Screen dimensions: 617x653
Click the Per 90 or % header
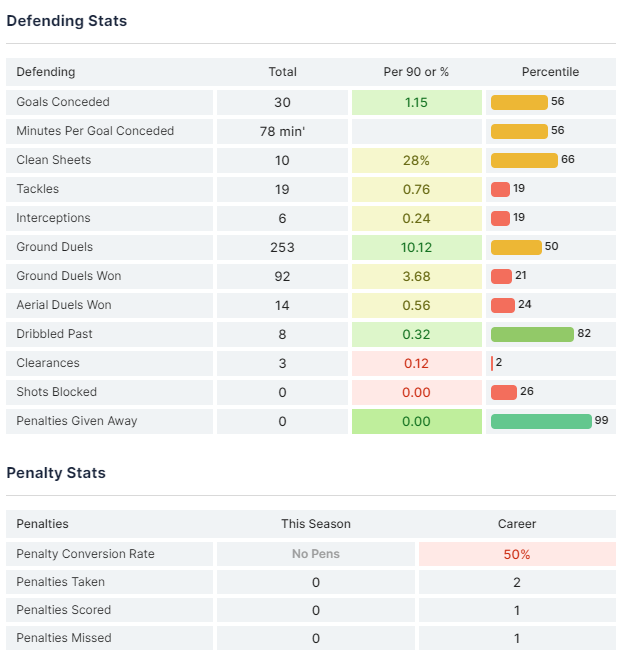coord(417,72)
